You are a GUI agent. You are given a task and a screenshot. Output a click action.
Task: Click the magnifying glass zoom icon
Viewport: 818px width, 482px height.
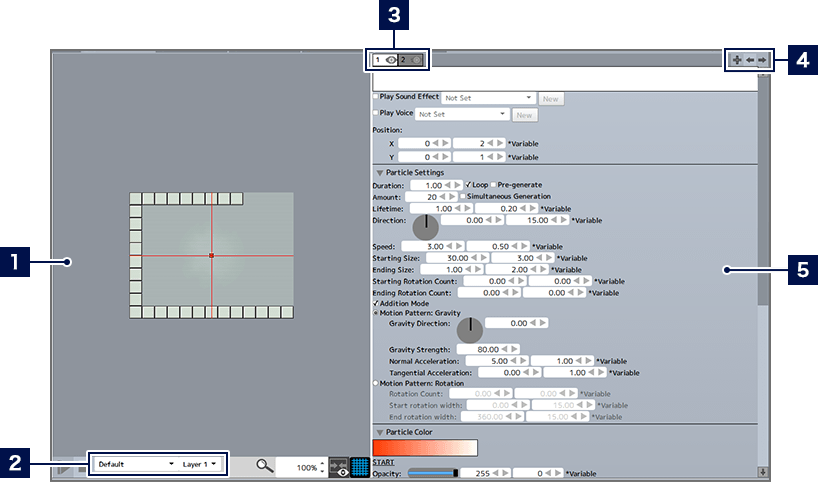(264, 466)
